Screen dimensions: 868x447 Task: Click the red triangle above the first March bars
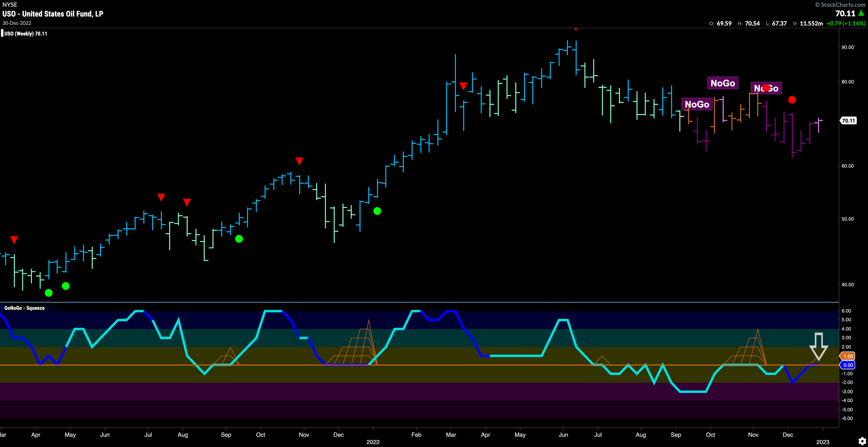14,240
